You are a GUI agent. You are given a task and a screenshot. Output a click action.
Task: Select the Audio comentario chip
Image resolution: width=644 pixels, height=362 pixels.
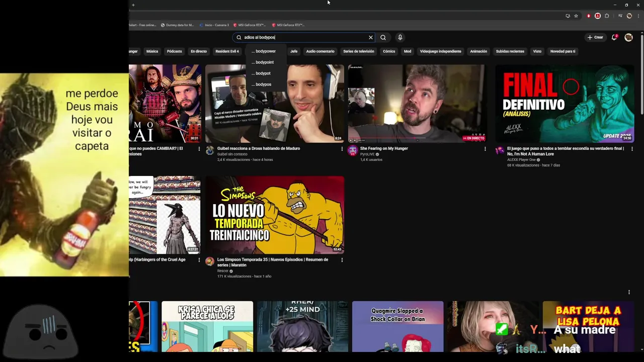click(320, 51)
